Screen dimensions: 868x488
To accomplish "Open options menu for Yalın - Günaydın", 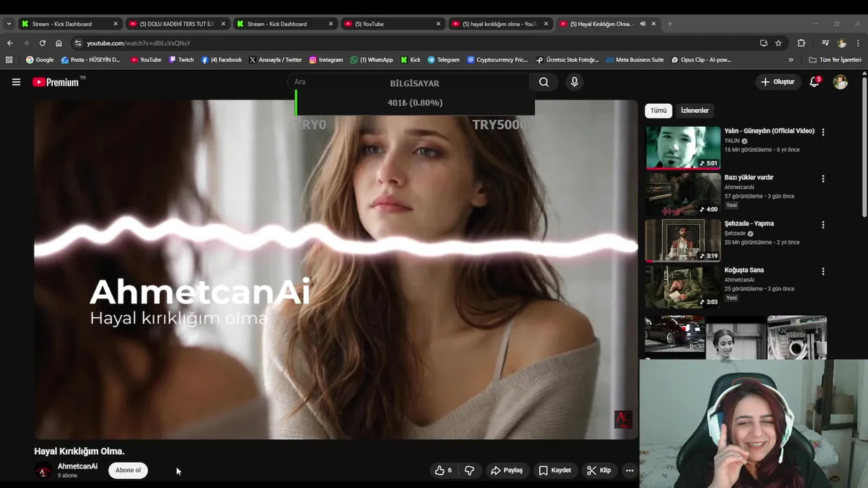I will point(823,132).
